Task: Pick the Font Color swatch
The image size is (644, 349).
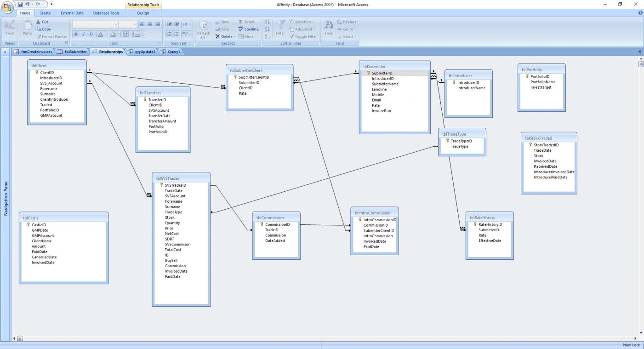Action: [x=102, y=34]
